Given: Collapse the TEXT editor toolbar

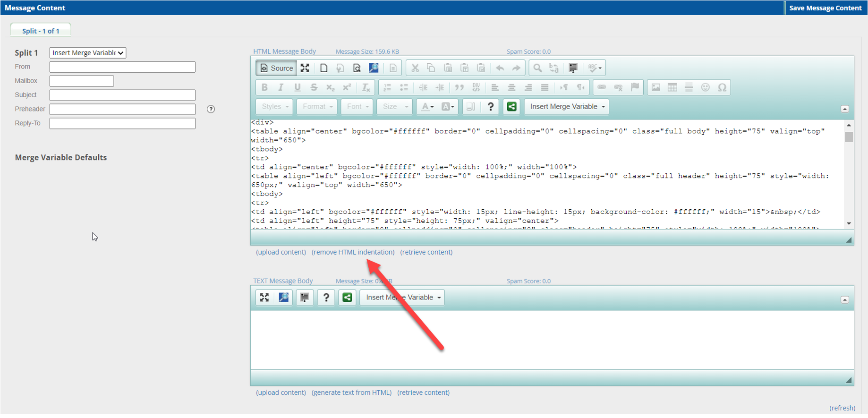Looking at the screenshot, I should 845,300.
